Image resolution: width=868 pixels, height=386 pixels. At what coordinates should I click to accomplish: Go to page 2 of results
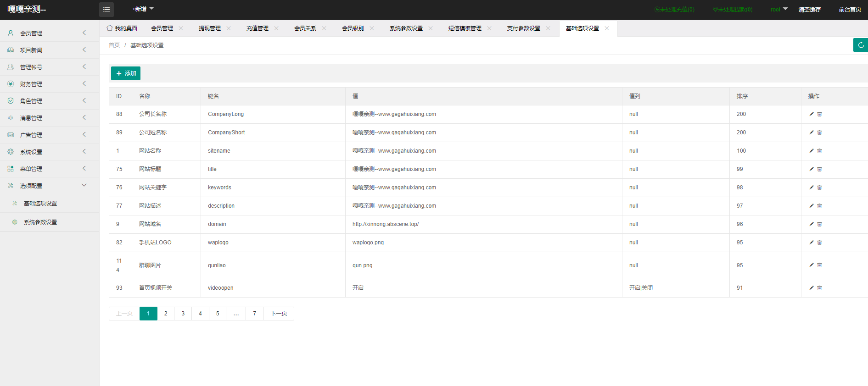click(166, 314)
